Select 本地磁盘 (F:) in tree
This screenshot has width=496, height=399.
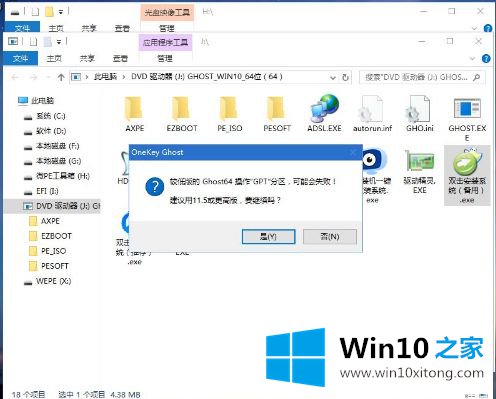51,146
